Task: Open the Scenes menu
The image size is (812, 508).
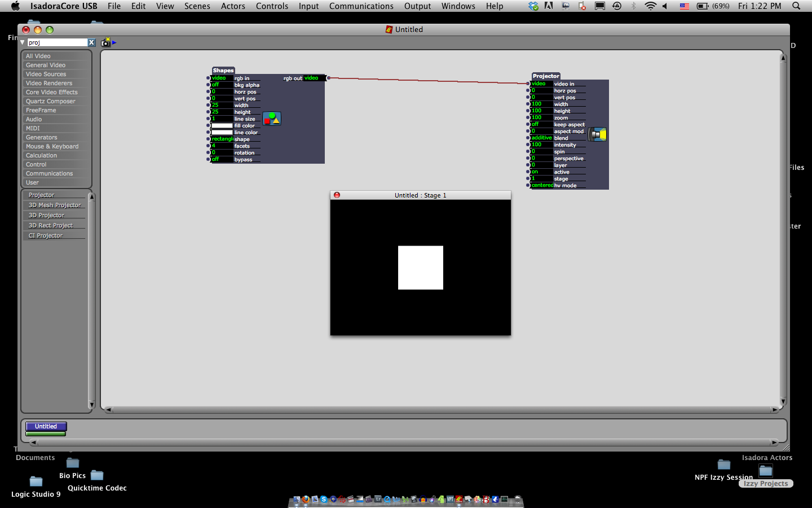Action: point(197,6)
